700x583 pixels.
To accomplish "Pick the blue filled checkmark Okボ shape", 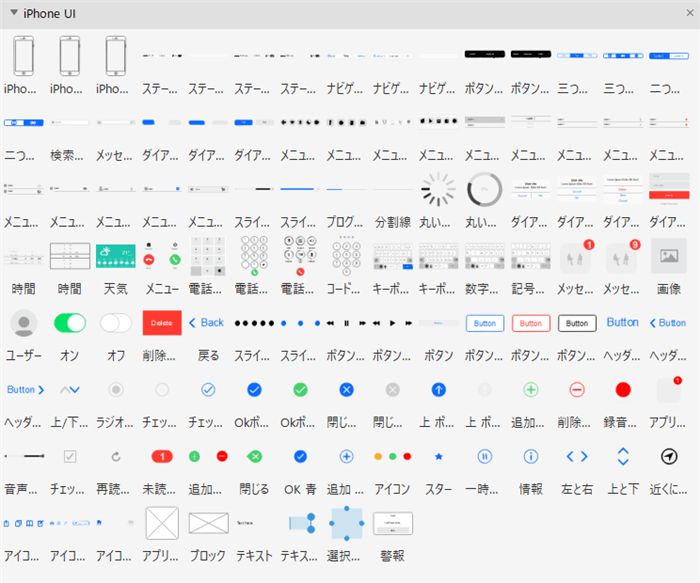I will (x=254, y=390).
